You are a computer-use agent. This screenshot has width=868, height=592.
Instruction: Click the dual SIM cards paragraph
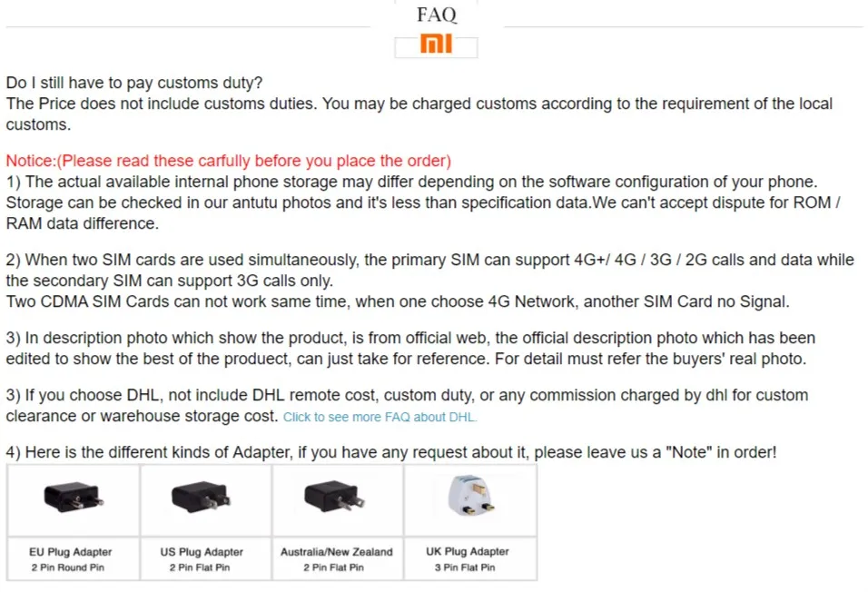[x=430, y=281]
